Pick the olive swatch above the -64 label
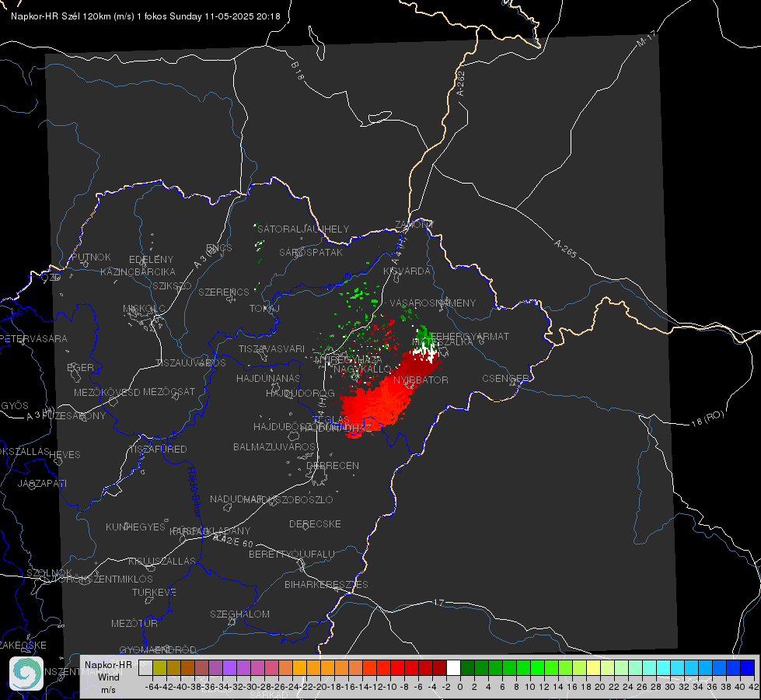This screenshot has height=700, width=761. [x=159, y=667]
